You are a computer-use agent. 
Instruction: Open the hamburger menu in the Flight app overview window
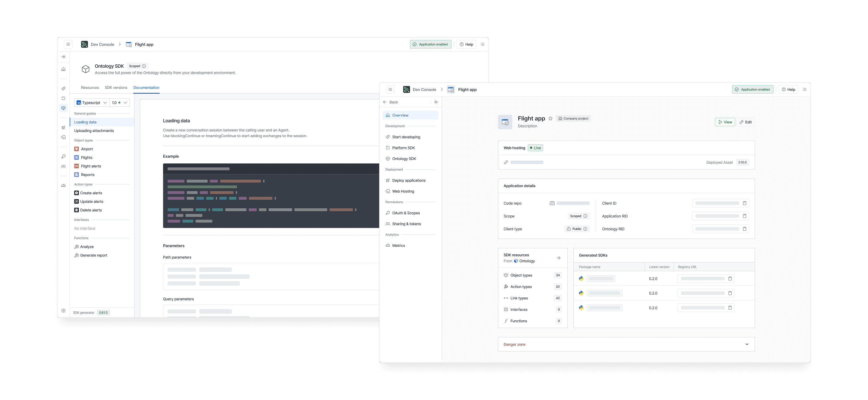[390, 89]
